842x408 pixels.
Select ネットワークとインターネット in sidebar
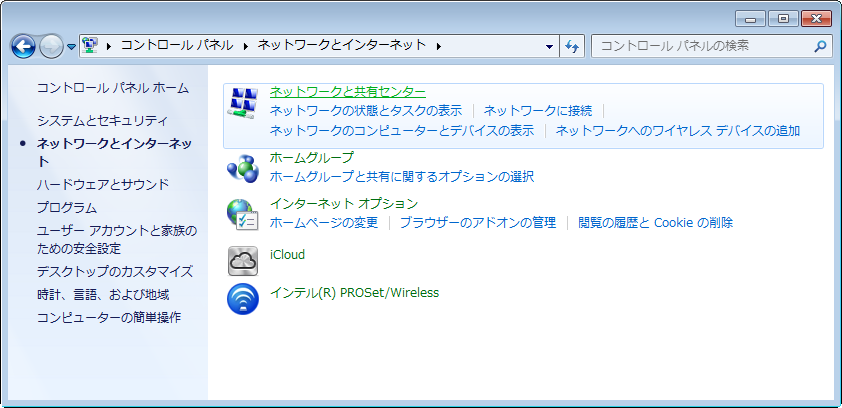pyautogui.click(x=114, y=152)
